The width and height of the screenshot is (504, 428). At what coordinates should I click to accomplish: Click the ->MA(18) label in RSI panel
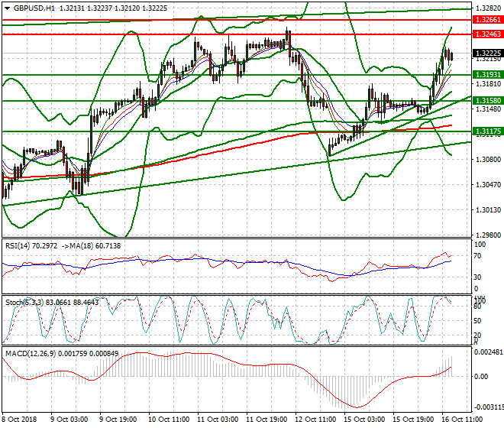point(83,246)
